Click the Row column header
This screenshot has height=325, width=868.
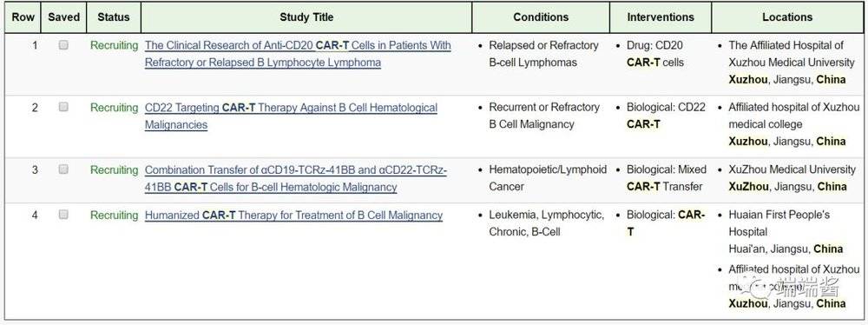click(23, 17)
